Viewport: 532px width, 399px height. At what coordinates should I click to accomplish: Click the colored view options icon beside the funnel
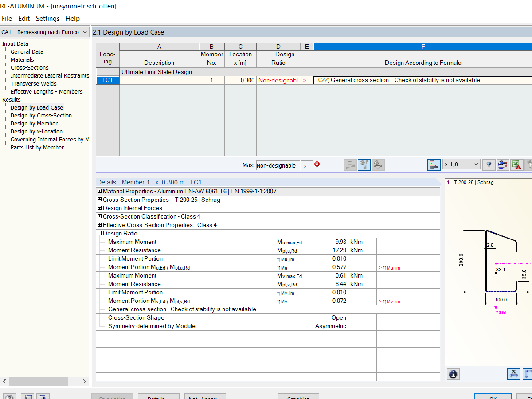point(503,164)
